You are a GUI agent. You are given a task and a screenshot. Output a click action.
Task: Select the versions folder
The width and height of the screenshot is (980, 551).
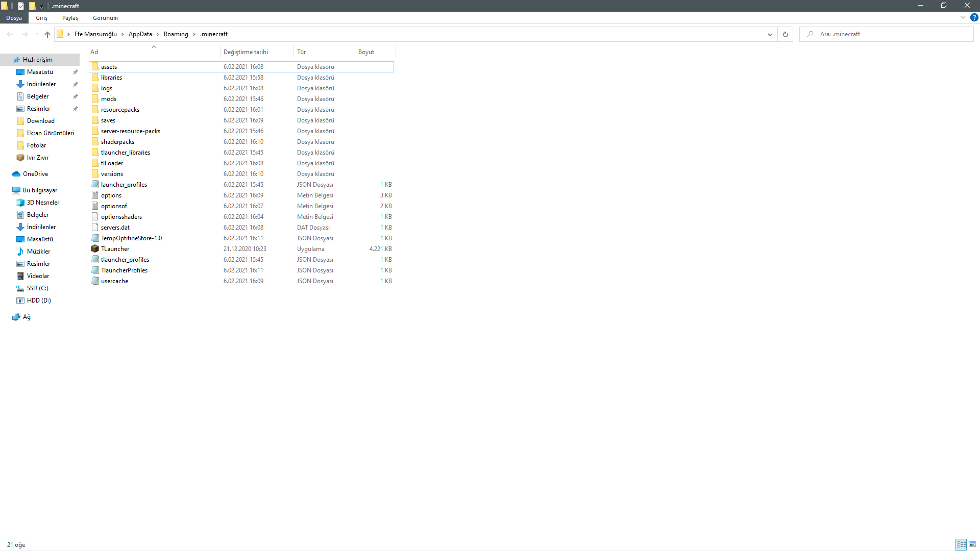click(x=241, y=174)
